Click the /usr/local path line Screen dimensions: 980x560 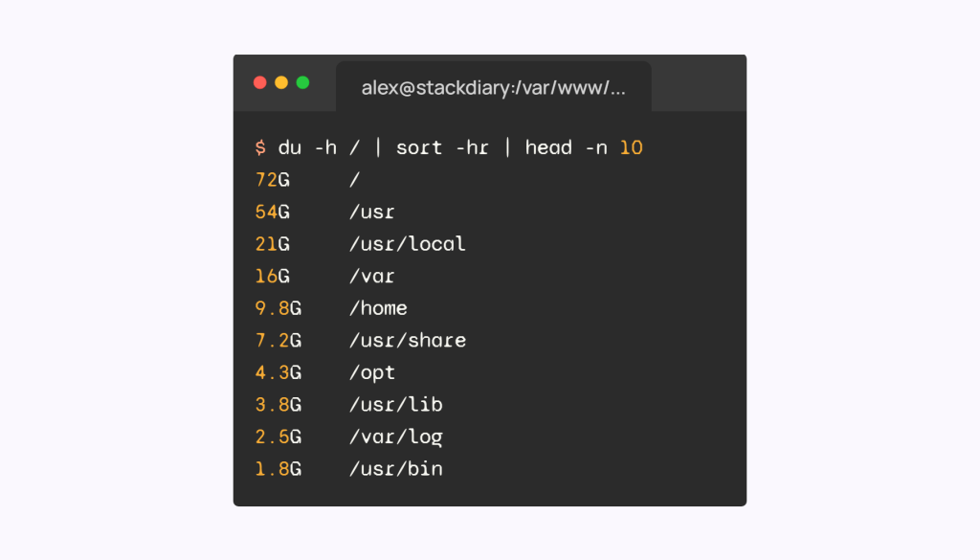tap(408, 244)
